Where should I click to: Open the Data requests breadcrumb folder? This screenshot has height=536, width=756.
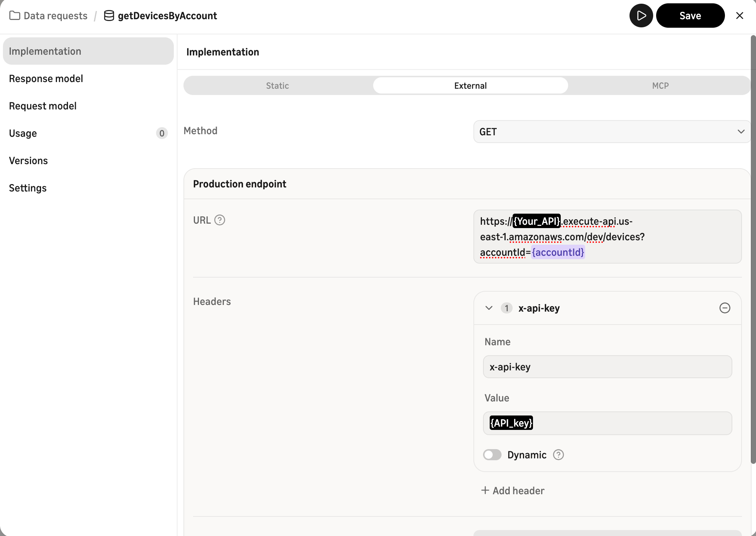(48, 16)
